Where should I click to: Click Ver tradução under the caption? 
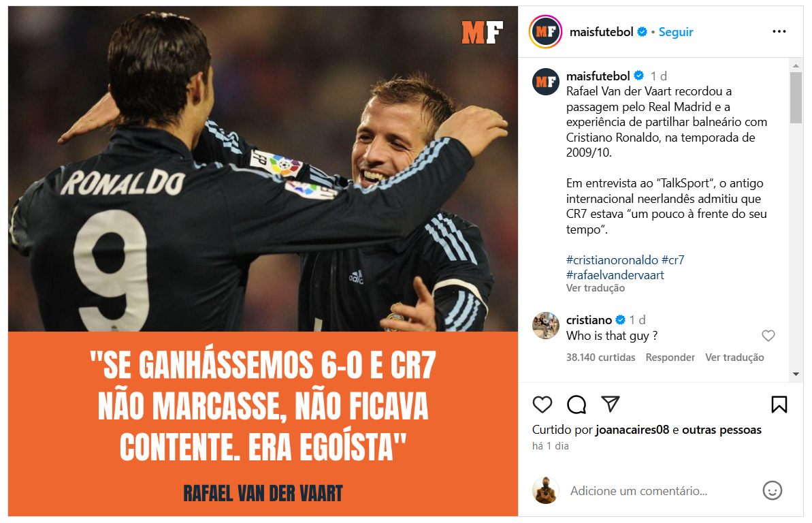click(595, 288)
